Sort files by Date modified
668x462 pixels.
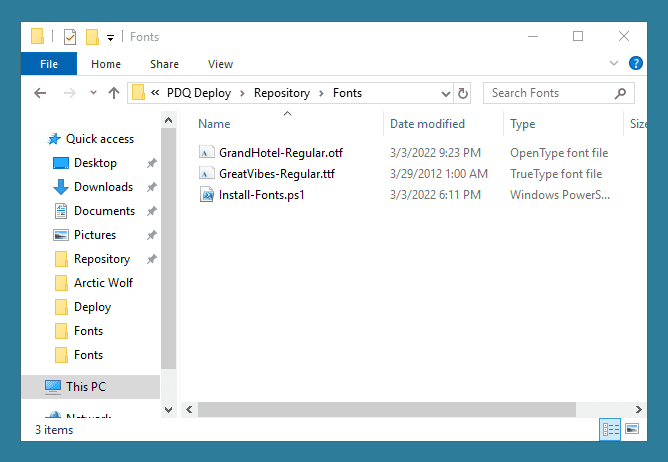(x=427, y=124)
